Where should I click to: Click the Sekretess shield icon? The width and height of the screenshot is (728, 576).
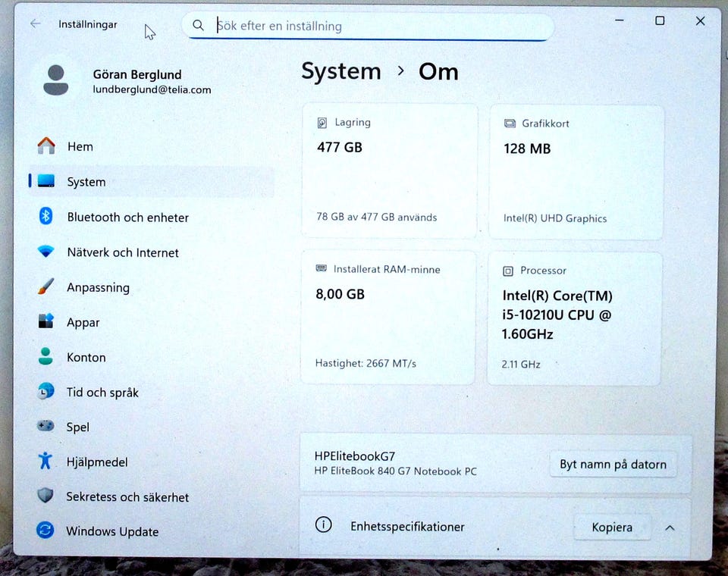(x=45, y=495)
